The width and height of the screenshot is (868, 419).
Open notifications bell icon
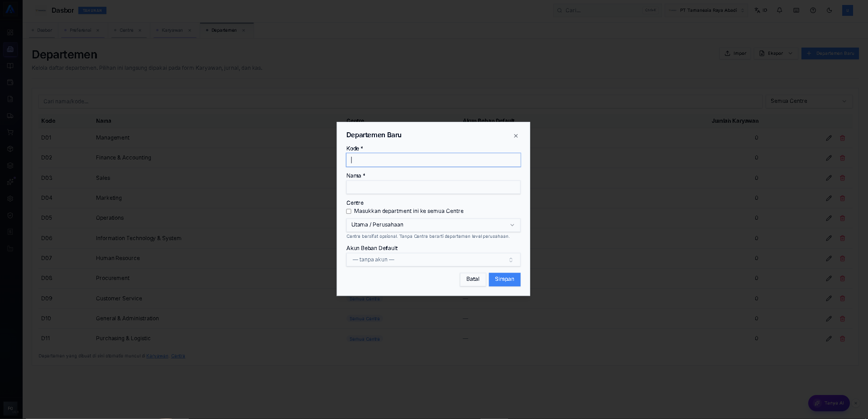pos(779,10)
